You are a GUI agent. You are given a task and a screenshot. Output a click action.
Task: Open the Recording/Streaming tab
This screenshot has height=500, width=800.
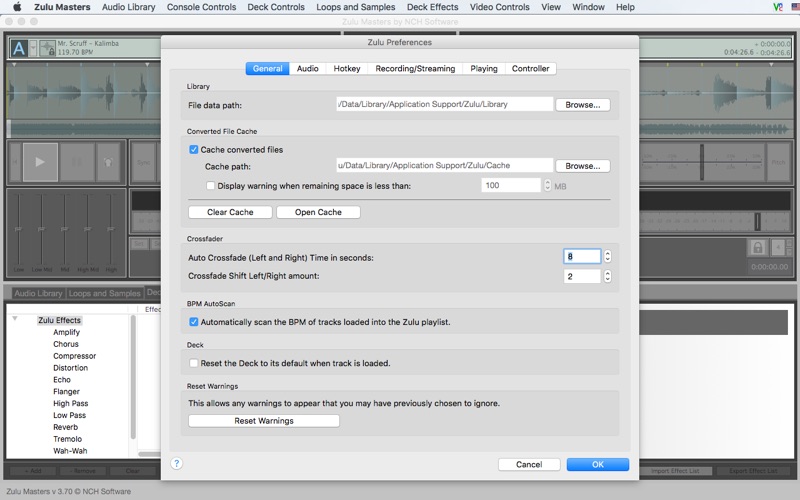click(x=415, y=68)
